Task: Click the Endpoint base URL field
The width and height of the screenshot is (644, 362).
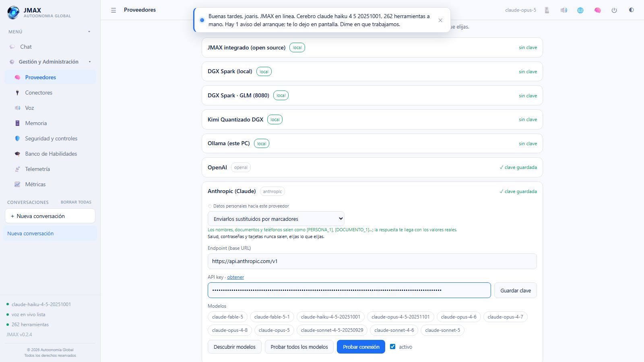Action: tap(372, 261)
